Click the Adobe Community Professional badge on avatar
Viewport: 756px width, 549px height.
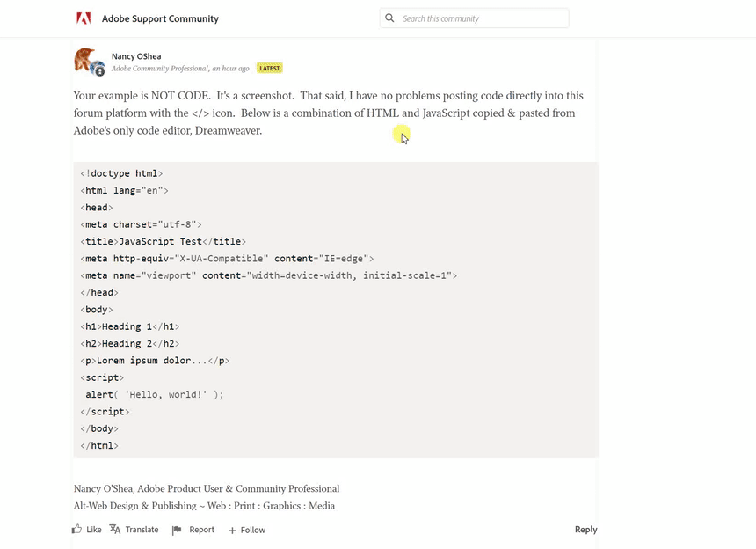98,70
